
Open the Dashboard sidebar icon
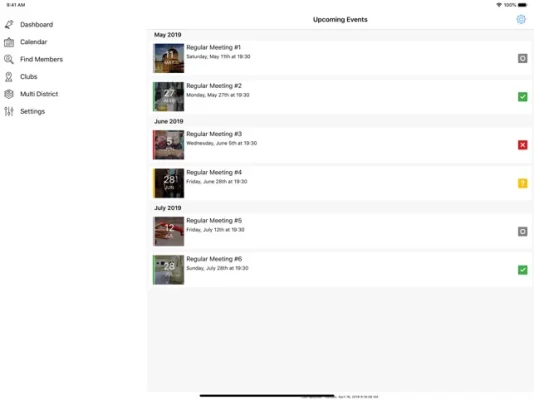pos(9,25)
